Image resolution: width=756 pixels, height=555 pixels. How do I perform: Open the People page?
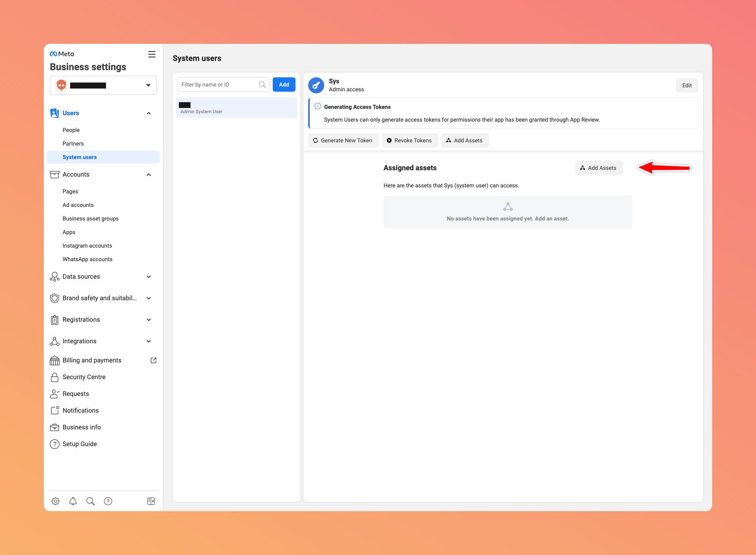tap(71, 130)
